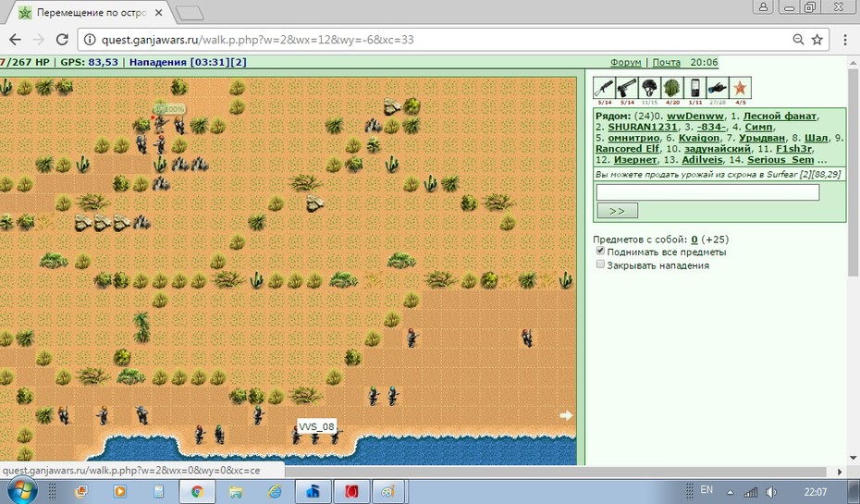Toggle 'Поднимать все предметы' checkbox
This screenshot has height=504, width=860.
tap(600, 252)
